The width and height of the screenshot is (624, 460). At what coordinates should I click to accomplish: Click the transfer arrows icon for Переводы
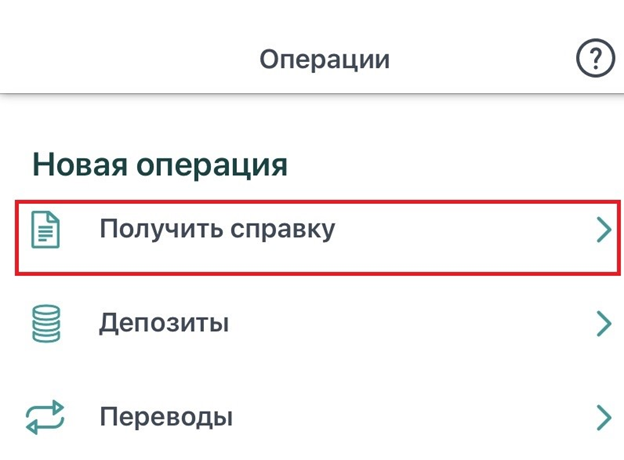tap(47, 415)
